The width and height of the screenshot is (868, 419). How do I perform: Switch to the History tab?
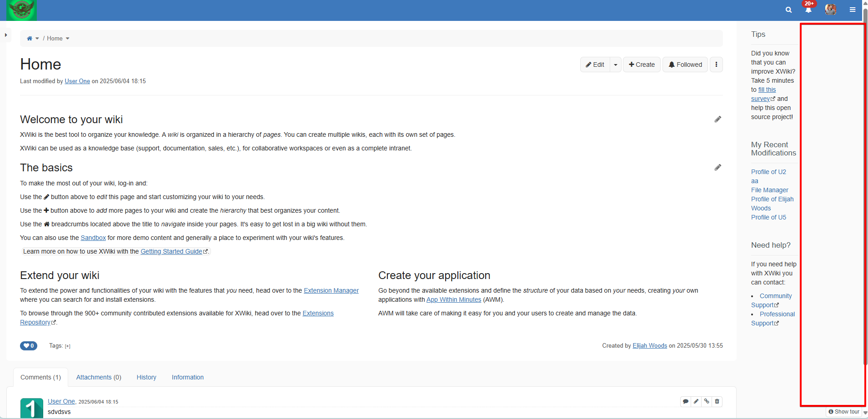[146, 377]
